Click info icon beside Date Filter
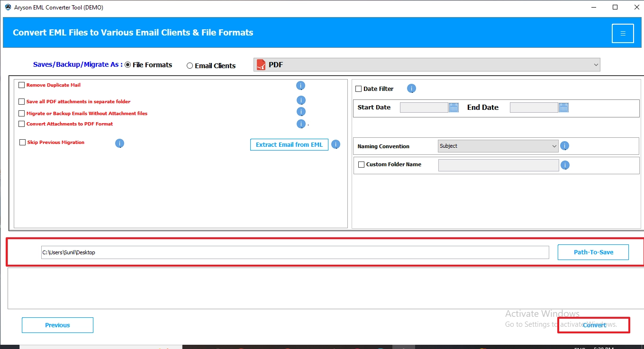This screenshot has height=349, width=644. 411,89
